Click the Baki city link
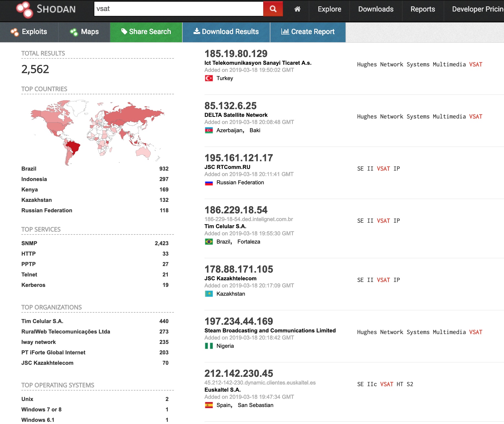 [255, 130]
